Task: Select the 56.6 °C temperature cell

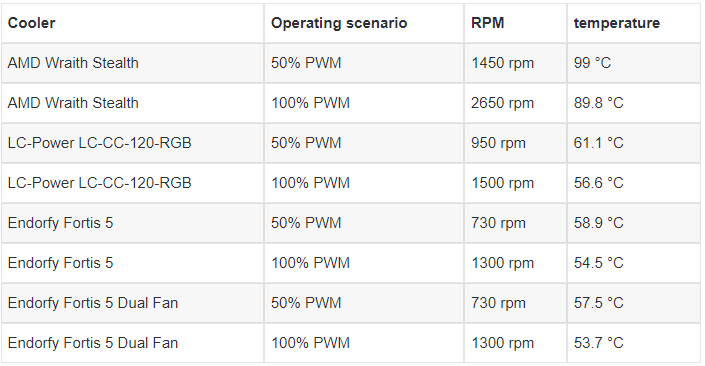Action: (x=634, y=183)
